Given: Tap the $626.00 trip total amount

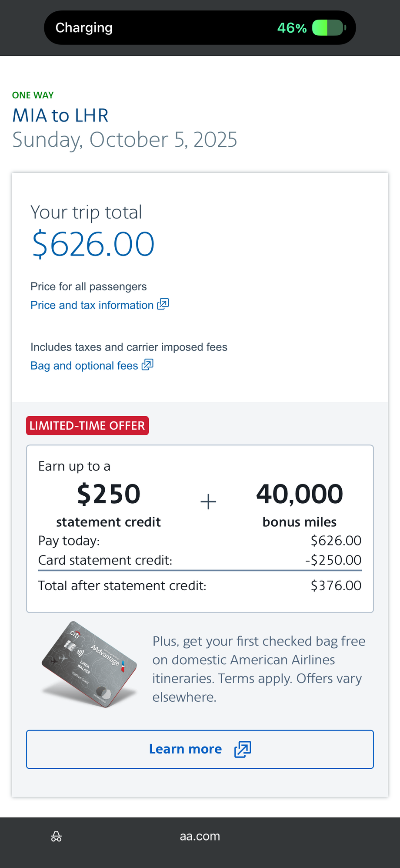Looking at the screenshot, I should pos(93,244).
